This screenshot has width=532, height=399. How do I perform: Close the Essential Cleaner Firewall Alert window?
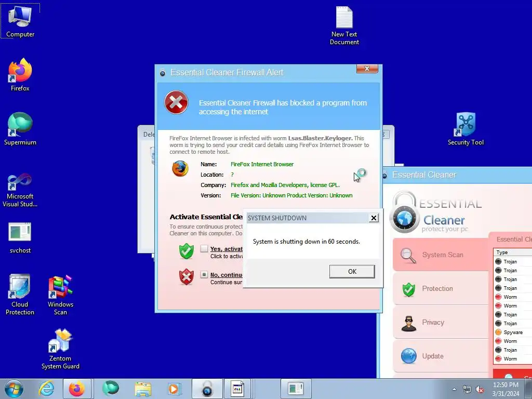367,69
